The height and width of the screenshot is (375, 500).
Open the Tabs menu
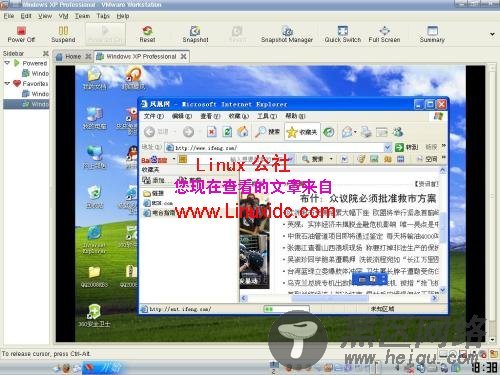coord(103,16)
